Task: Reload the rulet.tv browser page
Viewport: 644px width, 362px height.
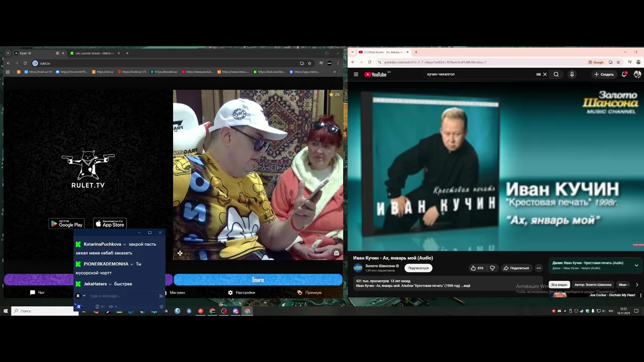Action: click(25, 63)
